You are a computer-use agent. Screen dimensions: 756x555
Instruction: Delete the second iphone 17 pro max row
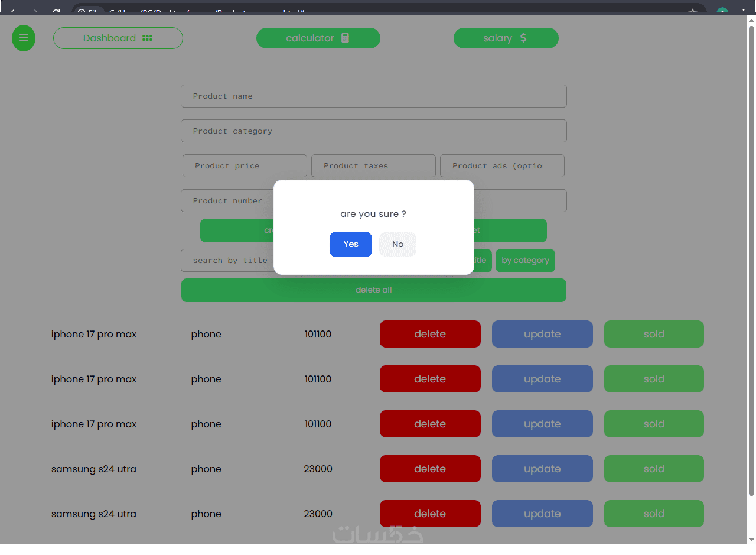[x=430, y=379]
